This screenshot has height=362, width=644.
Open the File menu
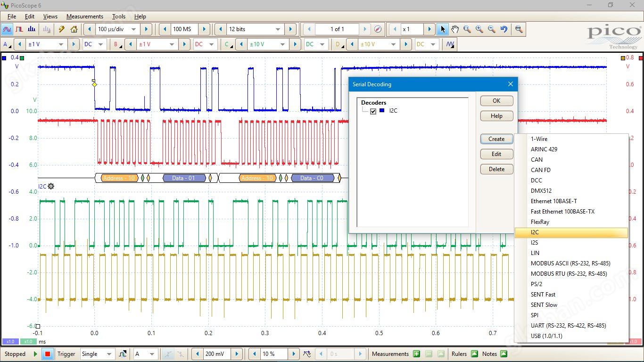tap(12, 16)
